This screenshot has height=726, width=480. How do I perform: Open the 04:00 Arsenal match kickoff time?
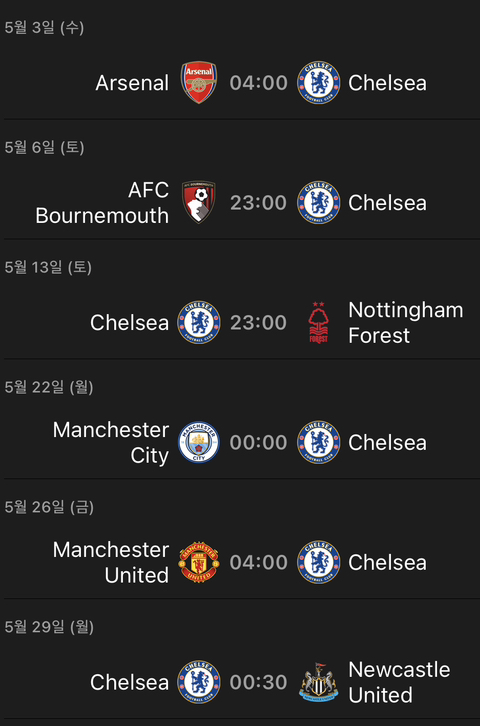pyautogui.click(x=259, y=83)
